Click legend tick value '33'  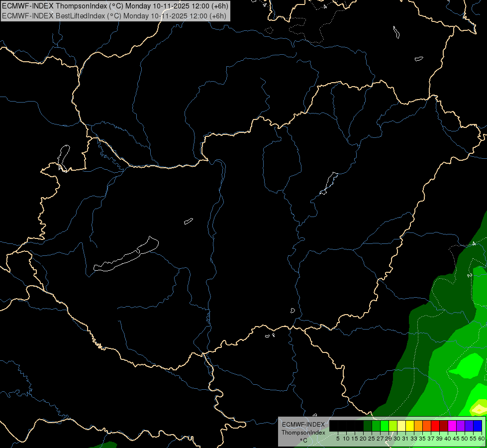[x=414, y=439]
